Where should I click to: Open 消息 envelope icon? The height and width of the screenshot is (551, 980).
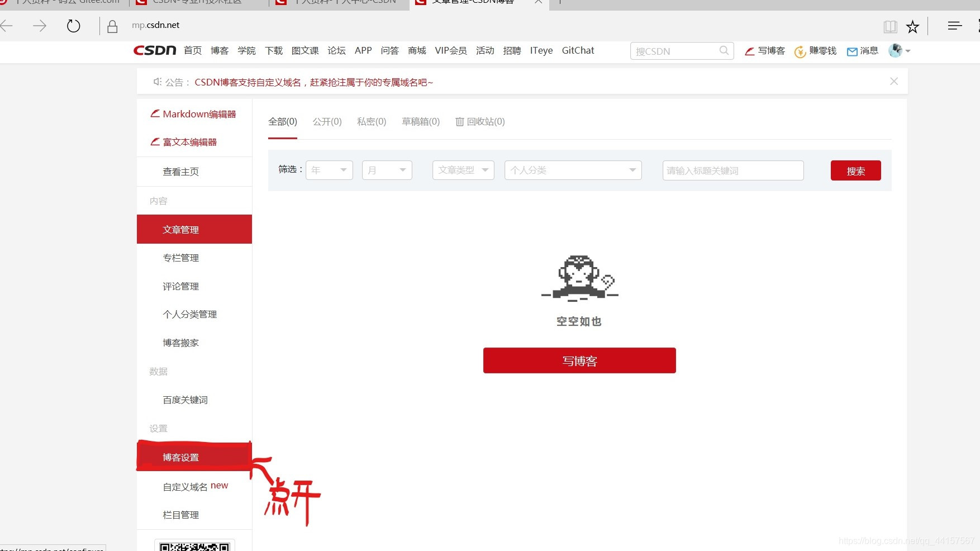click(x=852, y=52)
